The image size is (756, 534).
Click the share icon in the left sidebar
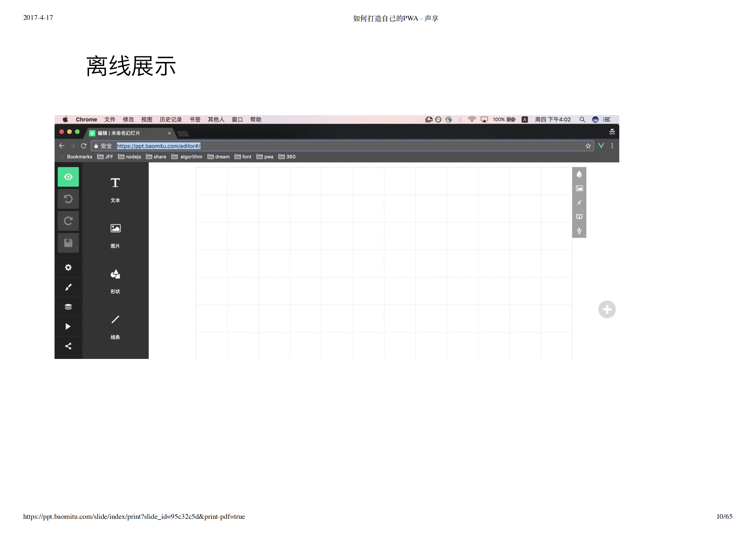[x=68, y=346]
